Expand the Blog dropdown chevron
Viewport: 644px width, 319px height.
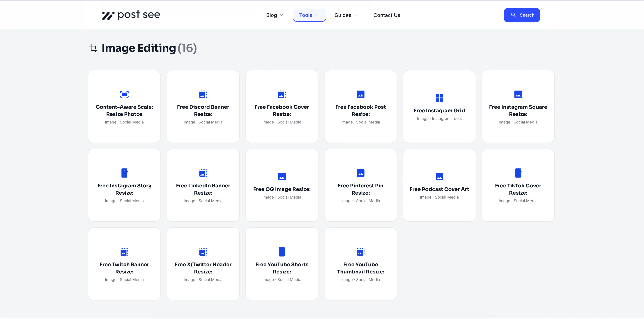coord(281,15)
